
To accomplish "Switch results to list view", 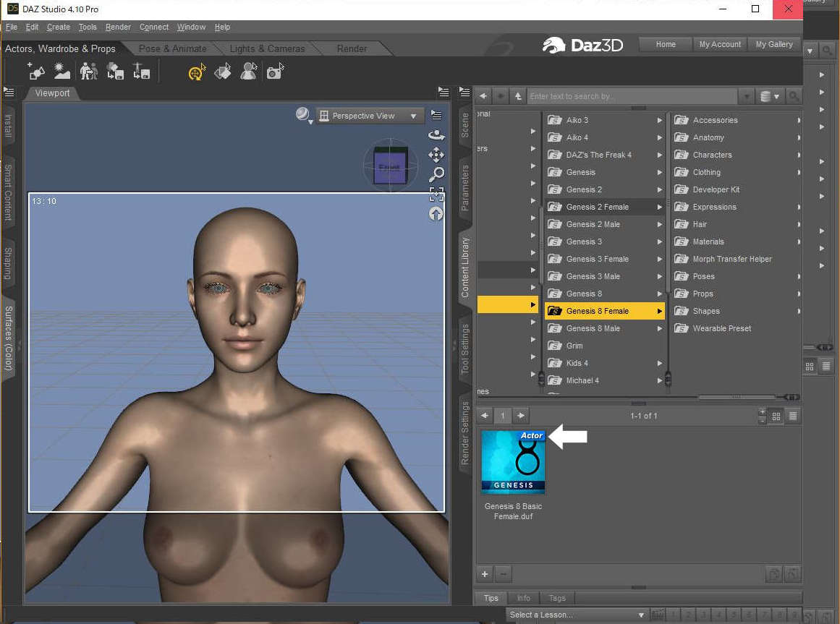I will pyautogui.click(x=793, y=416).
